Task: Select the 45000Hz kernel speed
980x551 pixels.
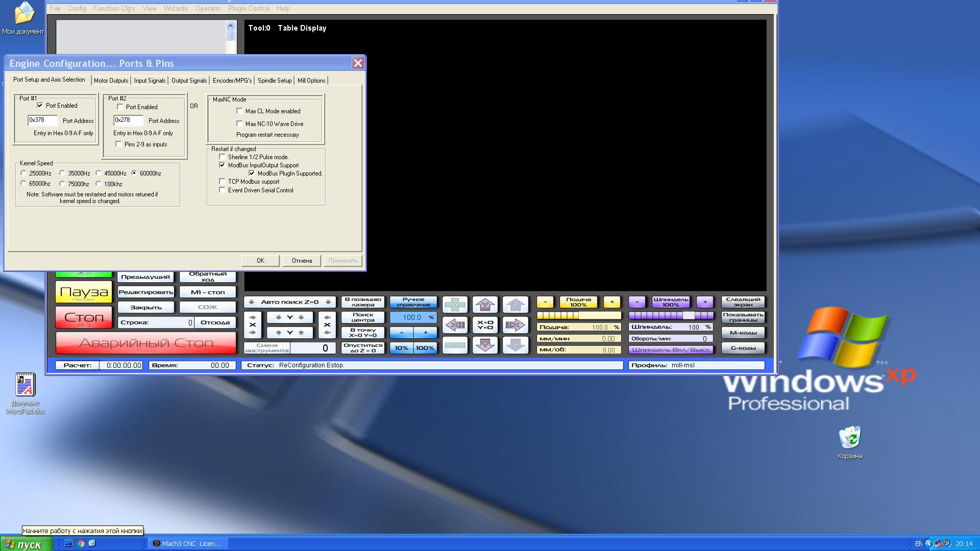Action: click(x=99, y=173)
